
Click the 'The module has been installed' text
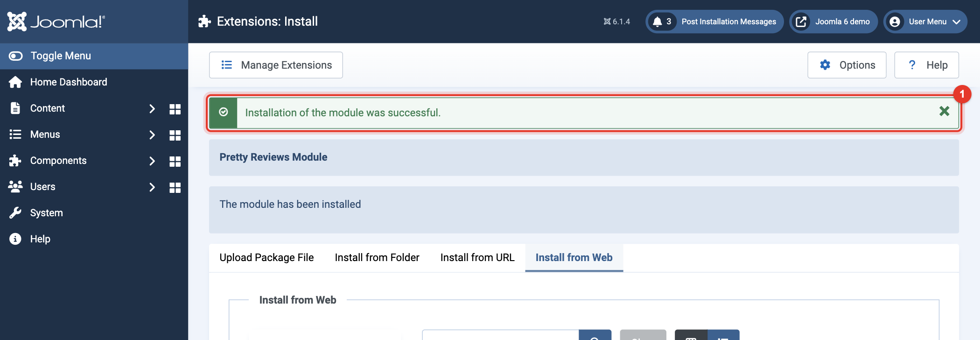(x=290, y=205)
